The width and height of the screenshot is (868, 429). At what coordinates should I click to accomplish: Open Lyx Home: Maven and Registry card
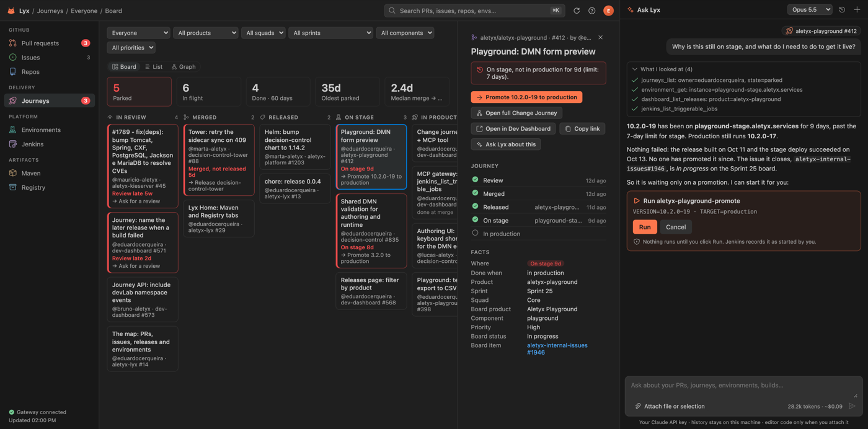(x=219, y=218)
